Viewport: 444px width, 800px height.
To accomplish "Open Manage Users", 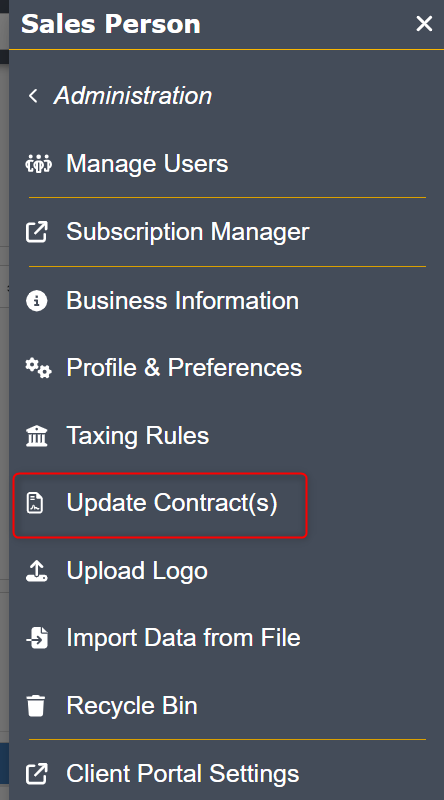I will pyautogui.click(x=147, y=164).
